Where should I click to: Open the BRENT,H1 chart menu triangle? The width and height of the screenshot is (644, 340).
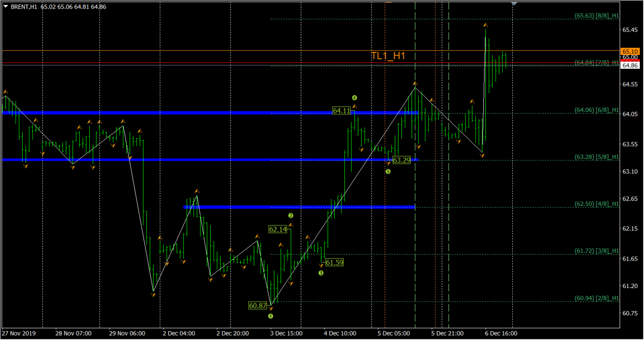[x=6, y=6]
